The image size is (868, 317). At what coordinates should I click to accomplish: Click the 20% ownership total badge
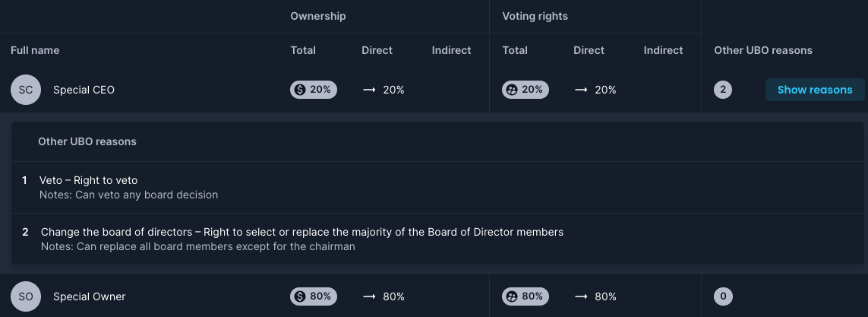tap(314, 90)
